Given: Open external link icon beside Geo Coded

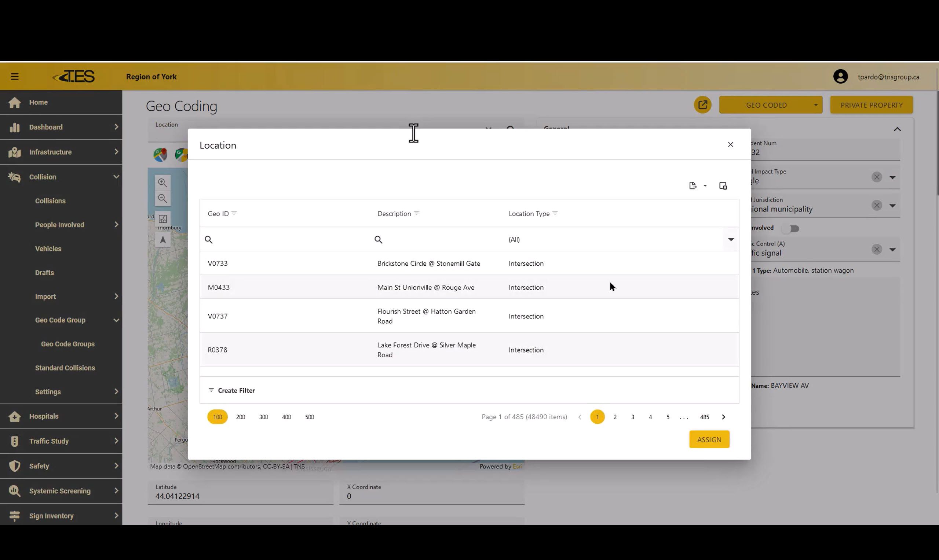Looking at the screenshot, I should coord(702,105).
